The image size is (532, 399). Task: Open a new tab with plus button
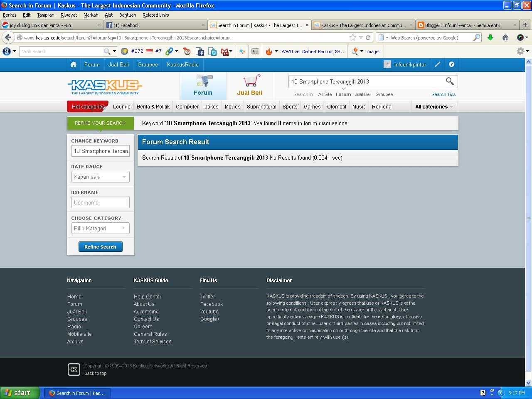525,25
